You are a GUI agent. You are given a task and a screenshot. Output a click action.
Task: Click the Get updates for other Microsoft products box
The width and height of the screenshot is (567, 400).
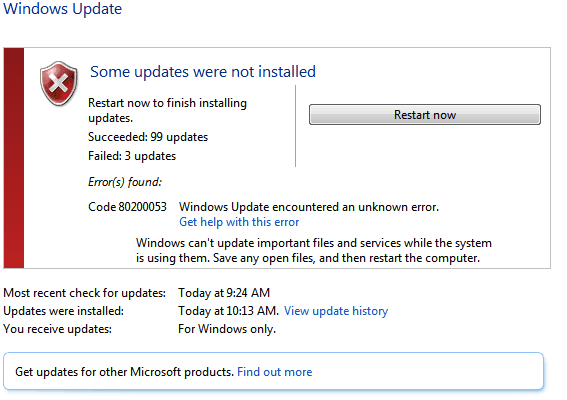pyautogui.click(x=273, y=371)
